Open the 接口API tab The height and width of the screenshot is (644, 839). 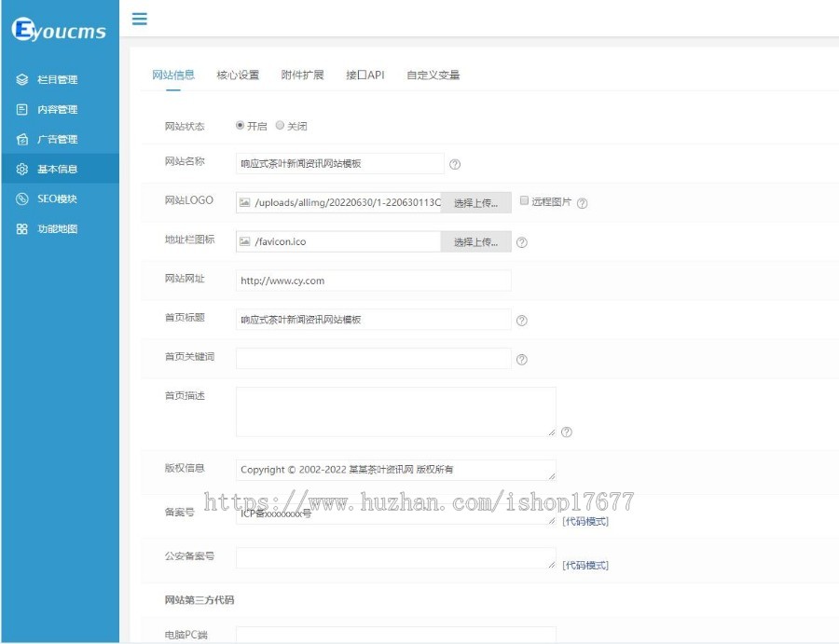tap(364, 75)
